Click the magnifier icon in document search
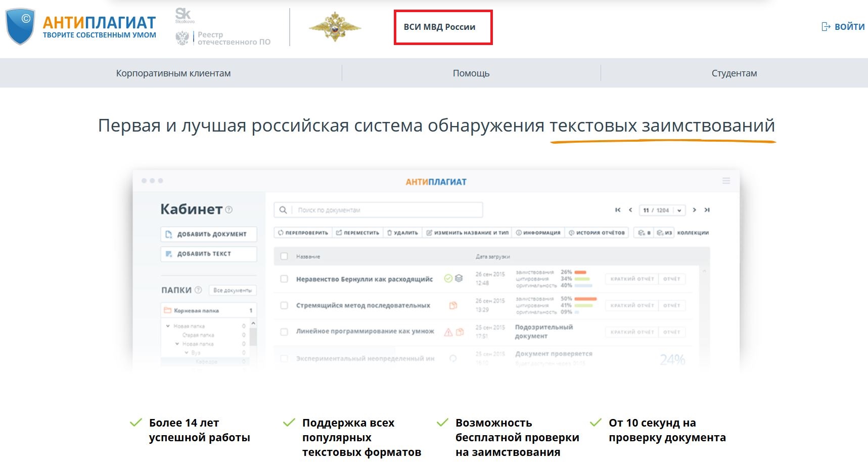The height and width of the screenshot is (462, 868). coord(283,210)
